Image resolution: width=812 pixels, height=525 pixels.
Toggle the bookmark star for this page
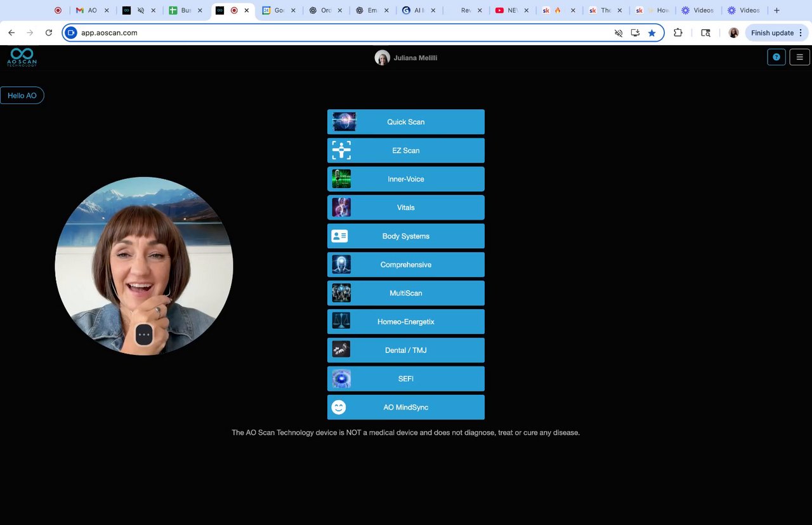click(x=652, y=33)
